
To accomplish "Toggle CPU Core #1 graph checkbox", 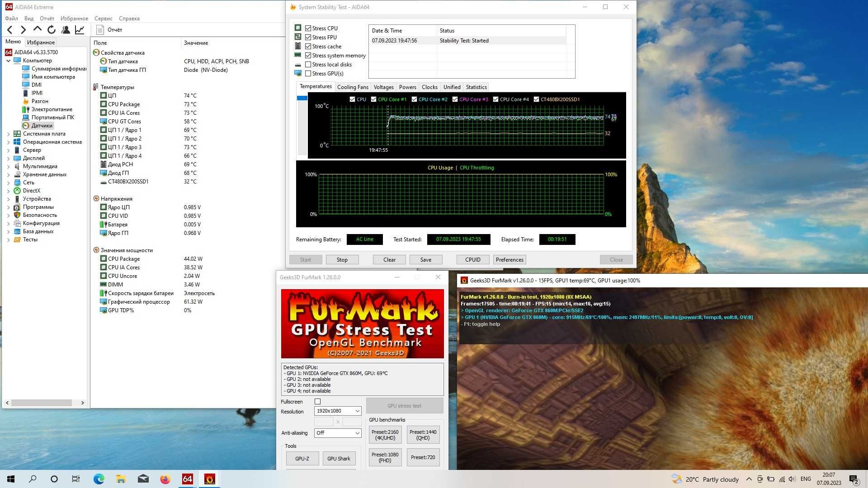I will 373,99.
